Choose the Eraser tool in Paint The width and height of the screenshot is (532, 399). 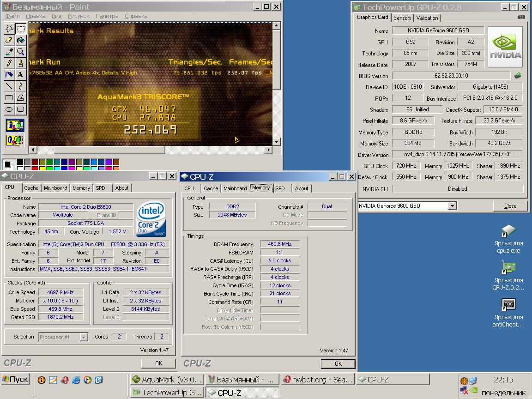(x=9, y=40)
